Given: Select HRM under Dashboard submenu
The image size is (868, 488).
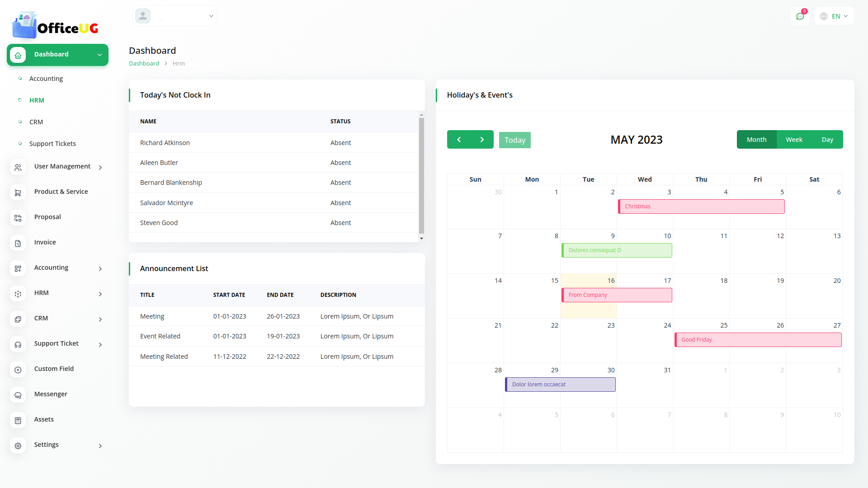Looking at the screenshot, I should (x=37, y=100).
